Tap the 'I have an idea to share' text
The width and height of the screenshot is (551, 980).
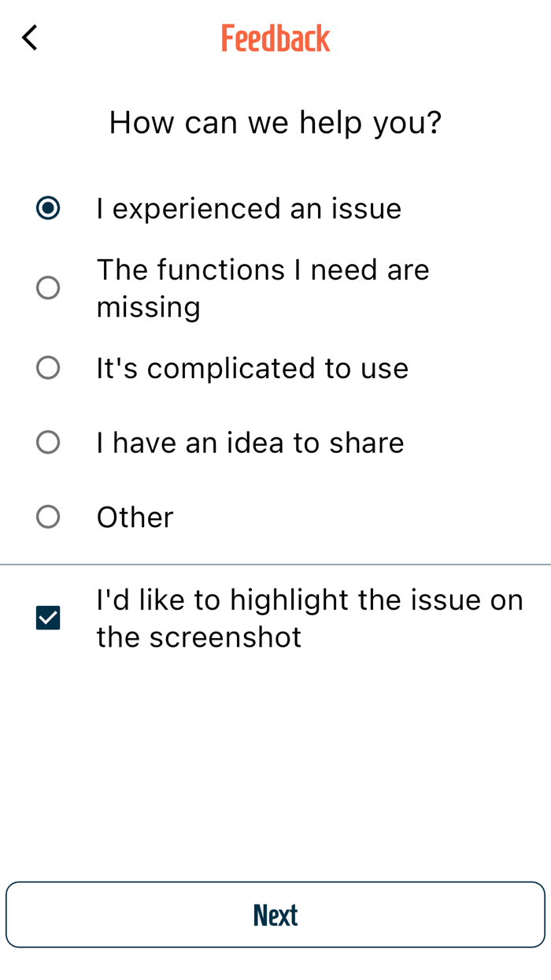click(250, 443)
